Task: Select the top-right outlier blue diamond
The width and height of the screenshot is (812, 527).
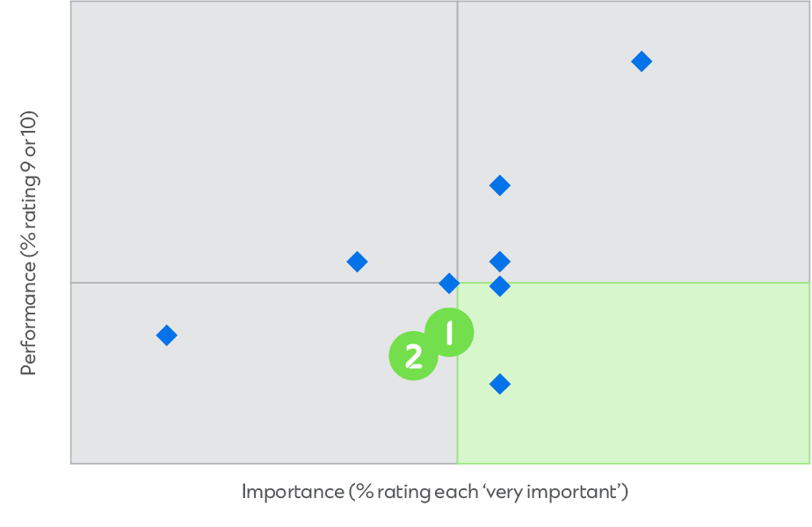Action: pos(642,61)
